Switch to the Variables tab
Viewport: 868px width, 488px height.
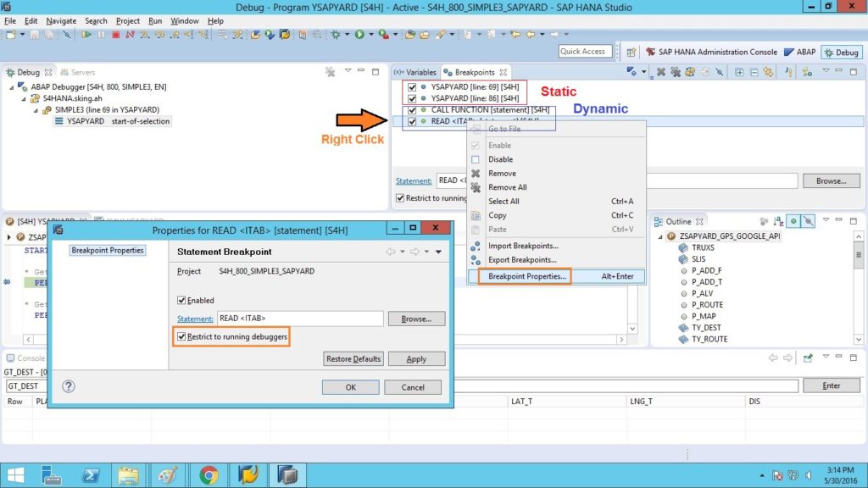[x=421, y=72]
